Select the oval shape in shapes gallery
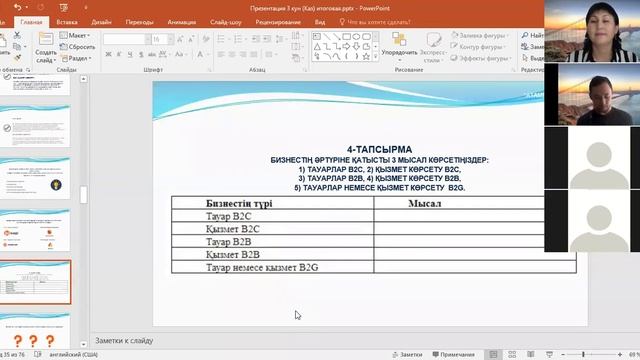The width and height of the screenshot is (640, 360). (x=356, y=37)
